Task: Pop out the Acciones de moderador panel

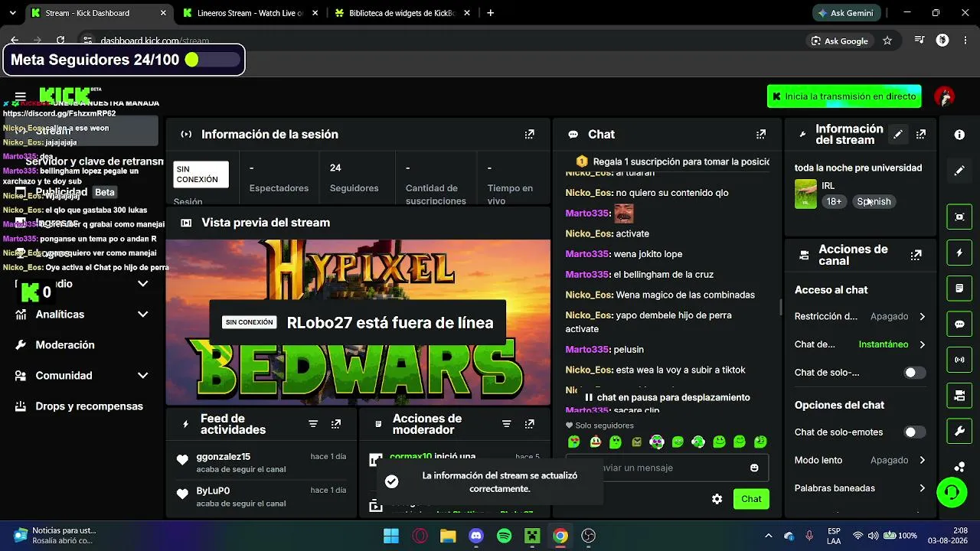Action: coord(529,424)
